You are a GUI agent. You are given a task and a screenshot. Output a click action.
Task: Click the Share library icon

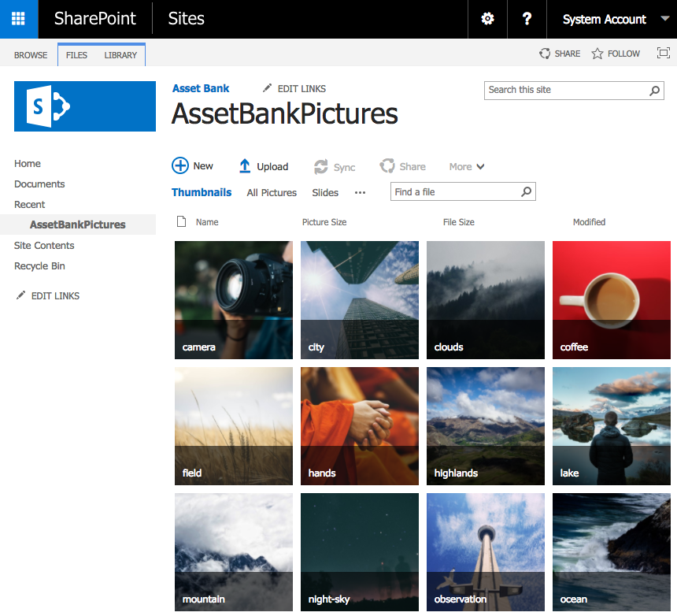click(387, 166)
